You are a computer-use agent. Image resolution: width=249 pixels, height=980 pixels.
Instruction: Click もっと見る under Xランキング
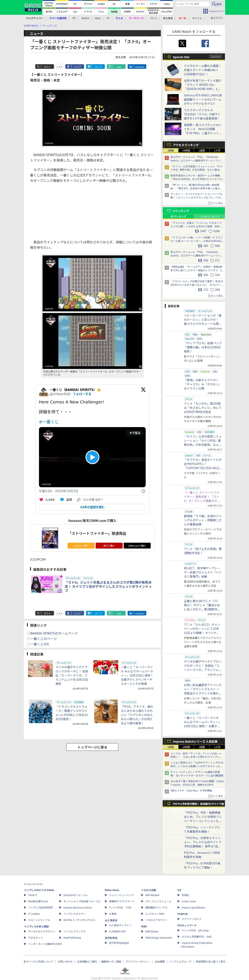(216, 296)
